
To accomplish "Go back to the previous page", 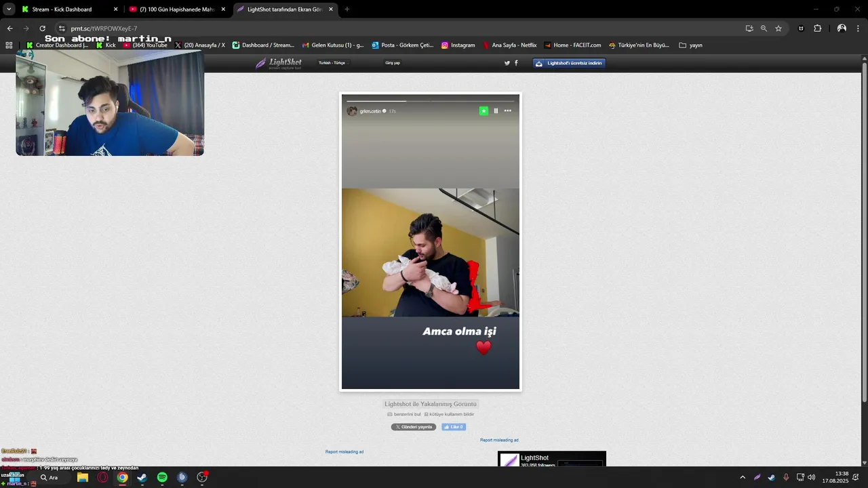I will coord(9,28).
